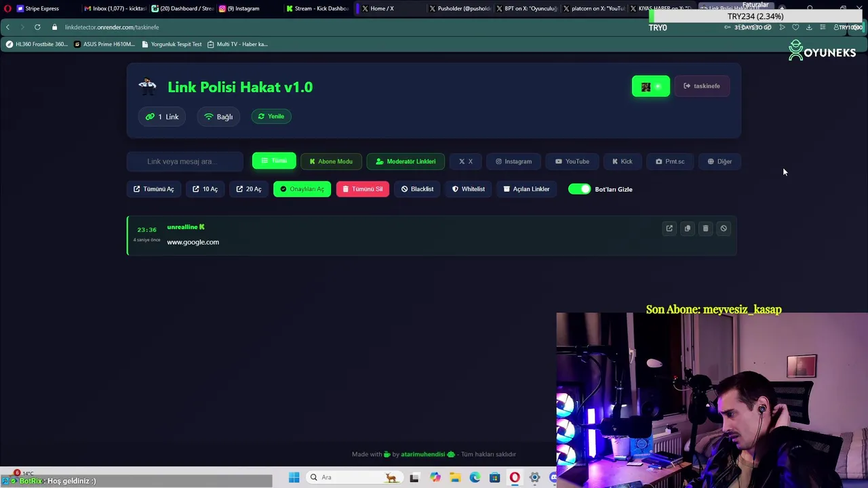
Task: Delete all with Tümünü Sil
Action: point(362,189)
